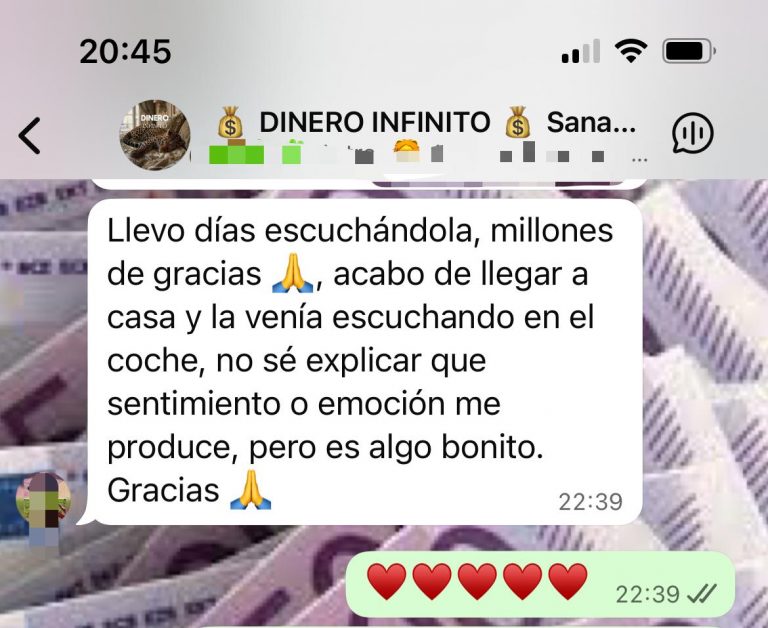Tap the final praying hands emoji after 'Gracias'
This screenshot has width=768, height=628.
click(x=251, y=489)
